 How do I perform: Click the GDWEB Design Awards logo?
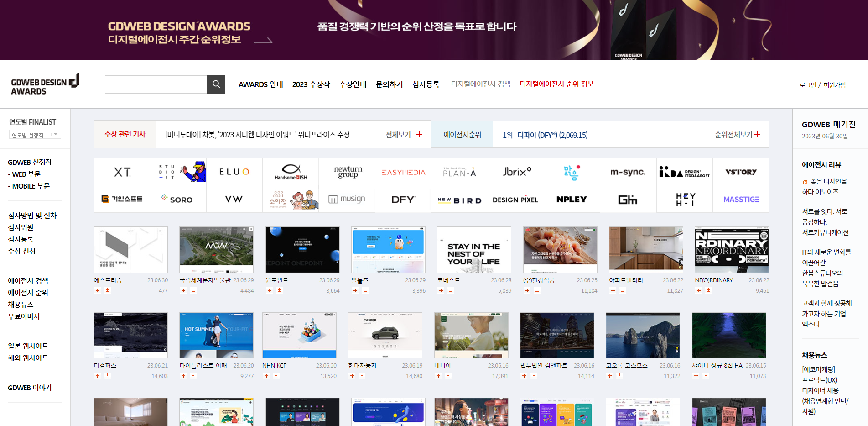[x=44, y=84]
